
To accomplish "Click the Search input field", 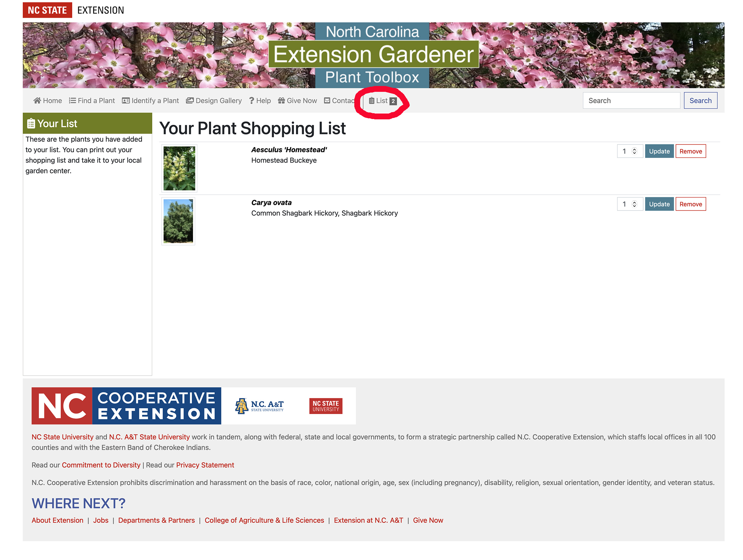I will click(632, 100).
